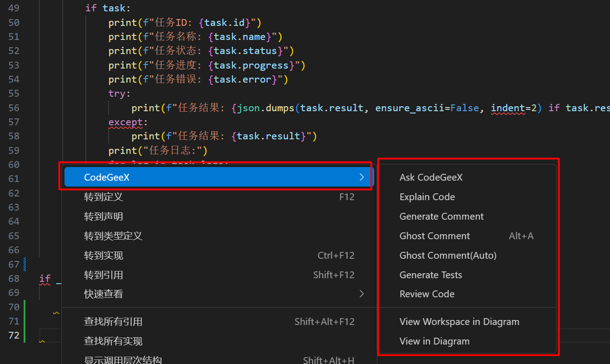Select Ghost Comment(Auto) option
Image resolution: width=610 pixels, height=364 pixels.
tap(447, 255)
